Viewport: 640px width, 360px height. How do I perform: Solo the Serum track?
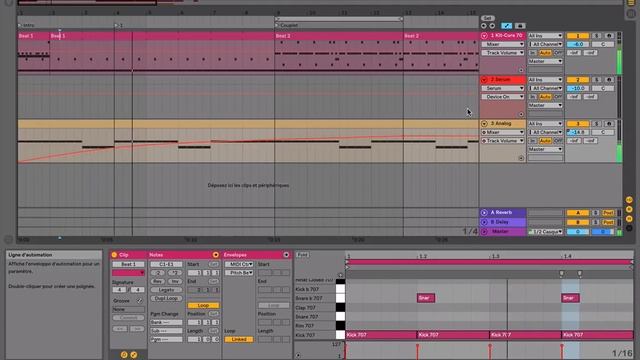tap(596, 80)
